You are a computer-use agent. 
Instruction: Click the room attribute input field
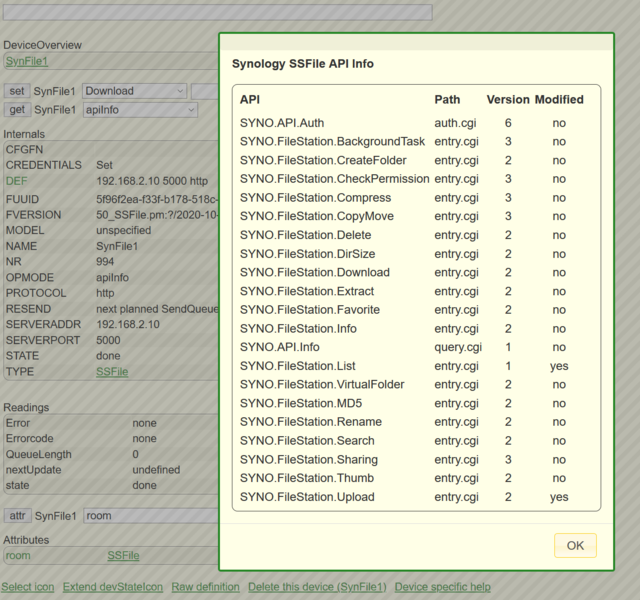151,516
